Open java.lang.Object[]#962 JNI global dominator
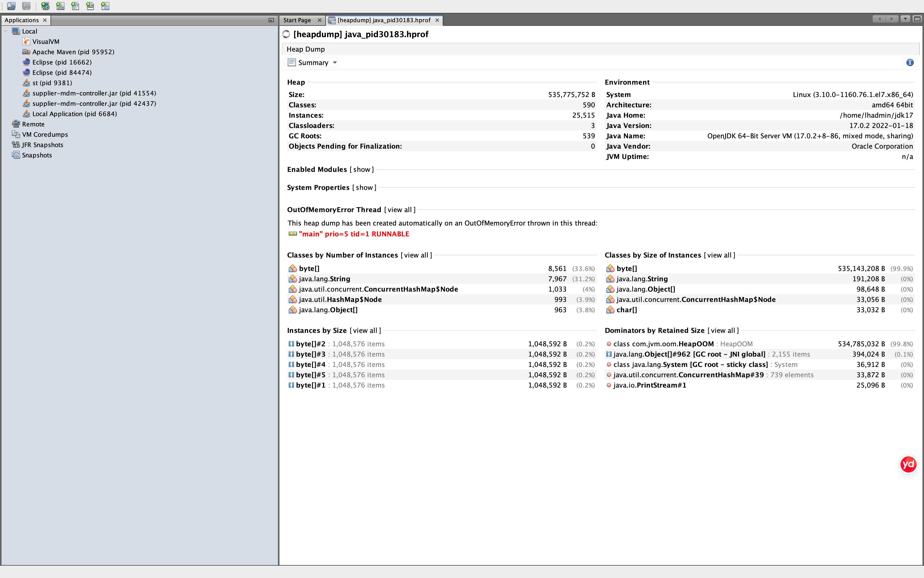 (x=689, y=354)
